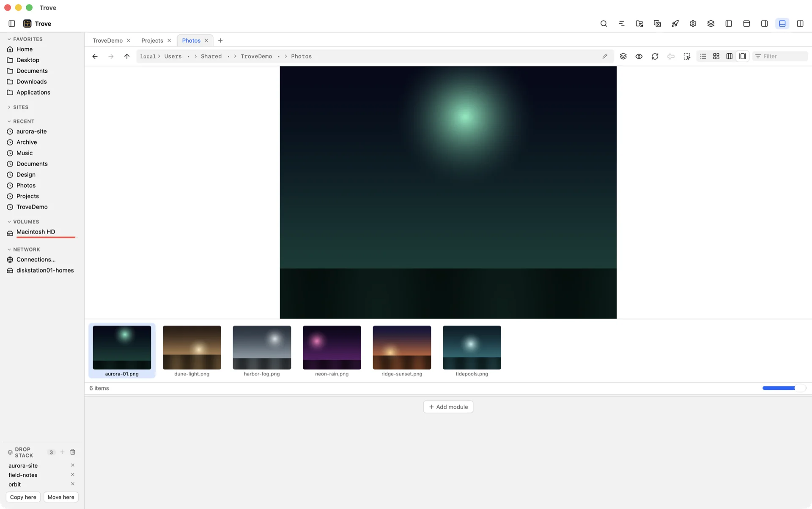This screenshot has width=812, height=509.
Task: Toggle the top panel layout icon
Action: click(746, 24)
